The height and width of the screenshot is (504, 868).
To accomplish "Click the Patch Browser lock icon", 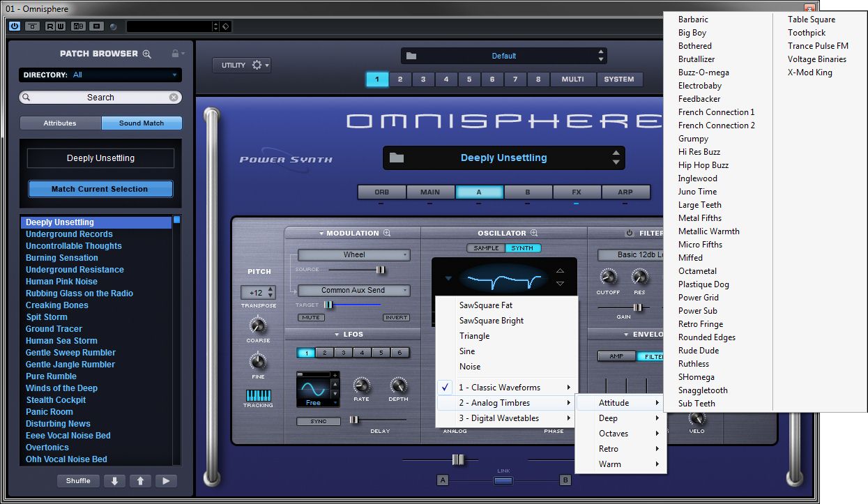I will pos(176,54).
